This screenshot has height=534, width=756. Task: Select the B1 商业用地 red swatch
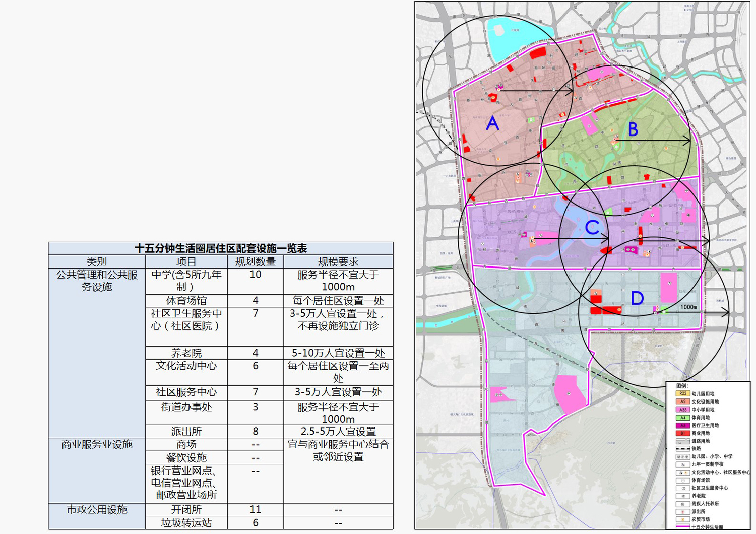click(683, 433)
